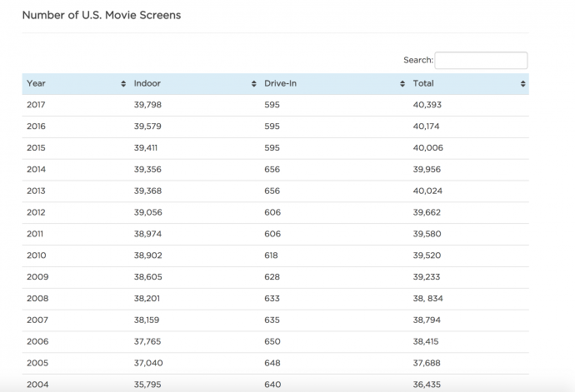Click the 40,174 total value
This screenshot has width=575, height=392.
[x=428, y=127]
